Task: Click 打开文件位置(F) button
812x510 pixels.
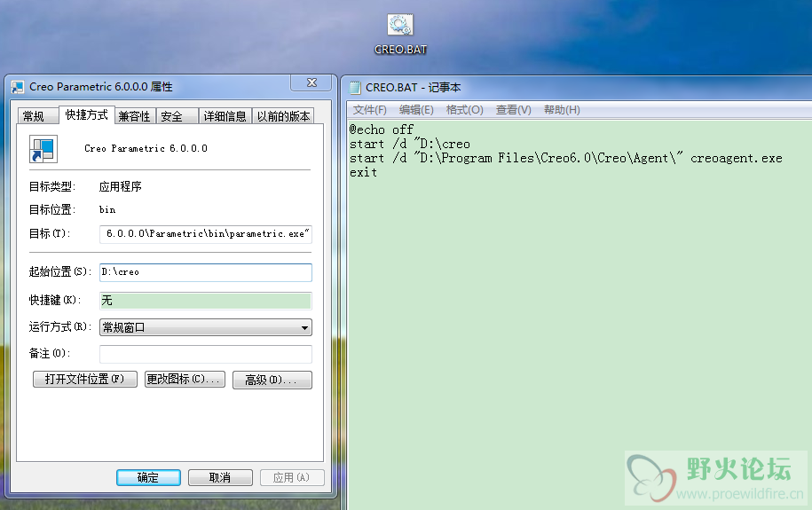Action: coord(85,379)
